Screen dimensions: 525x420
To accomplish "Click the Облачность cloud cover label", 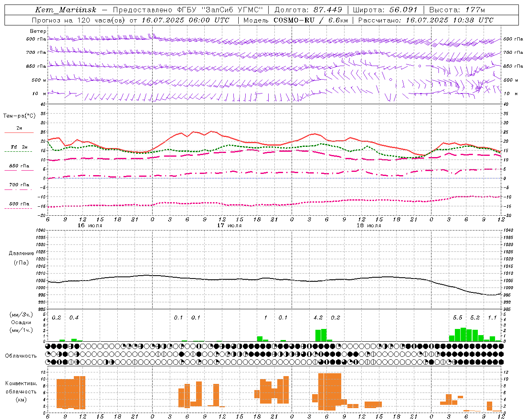I will (x=21, y=356).
